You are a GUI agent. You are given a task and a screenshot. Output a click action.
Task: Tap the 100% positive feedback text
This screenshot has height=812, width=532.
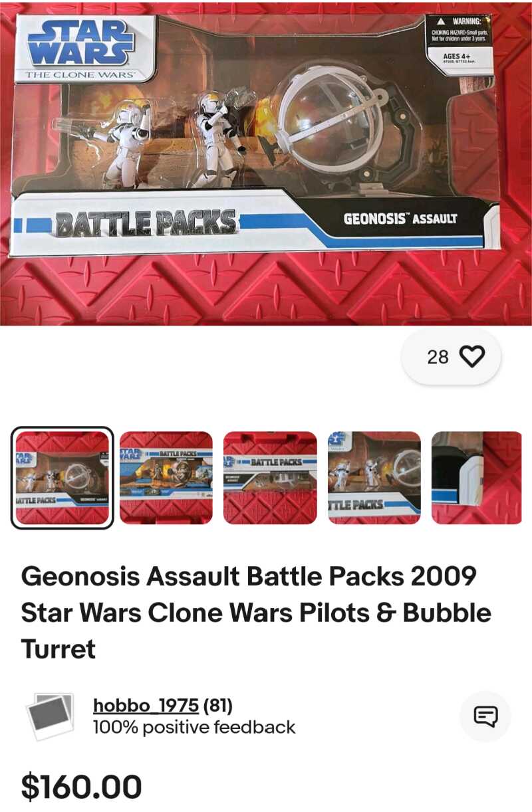[x=194, y=728]
